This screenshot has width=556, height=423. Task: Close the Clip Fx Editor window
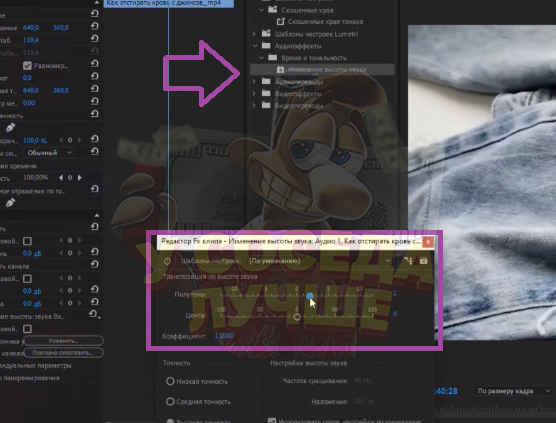[428, 241]
